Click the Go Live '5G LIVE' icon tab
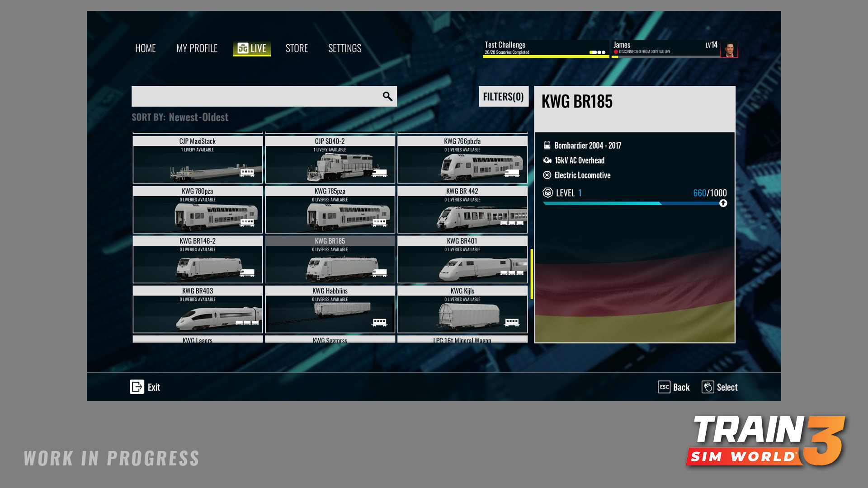868x488 pixels. click(251, 47)
